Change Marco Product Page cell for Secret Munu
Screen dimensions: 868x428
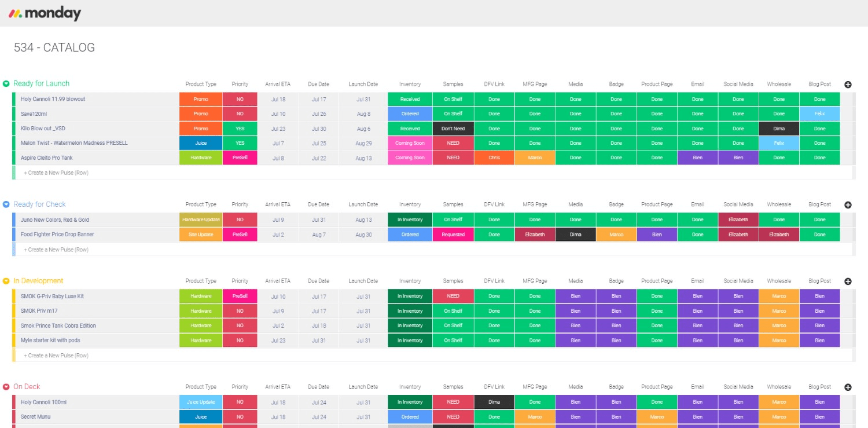(657, 417)
